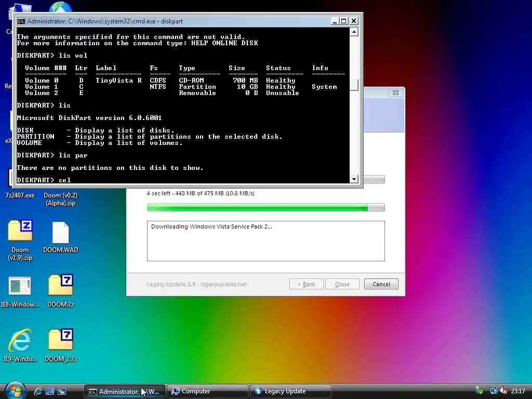Select the DOOM.7z archive icon
Image resolution: width=532 pixels, height=399 pixels.
point(60,291)
